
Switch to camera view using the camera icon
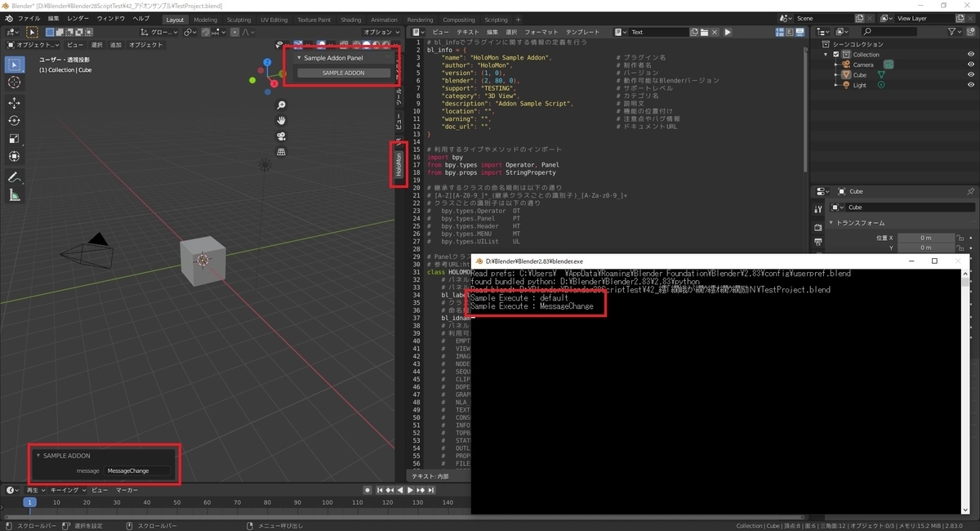tap(281, 136)
